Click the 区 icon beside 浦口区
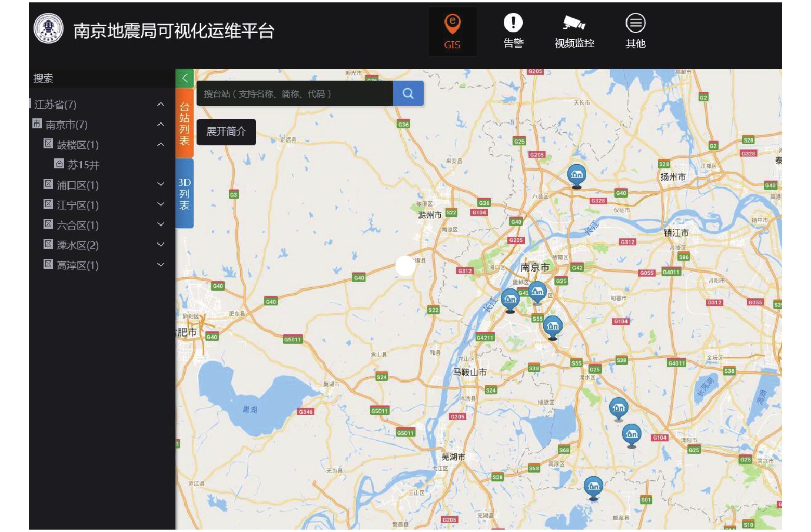This screenshot has height=532, width=811. 48,184
